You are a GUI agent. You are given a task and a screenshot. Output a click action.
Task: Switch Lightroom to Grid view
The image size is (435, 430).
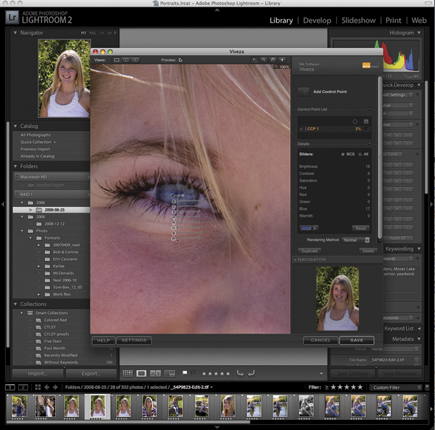tap(128, 373)
